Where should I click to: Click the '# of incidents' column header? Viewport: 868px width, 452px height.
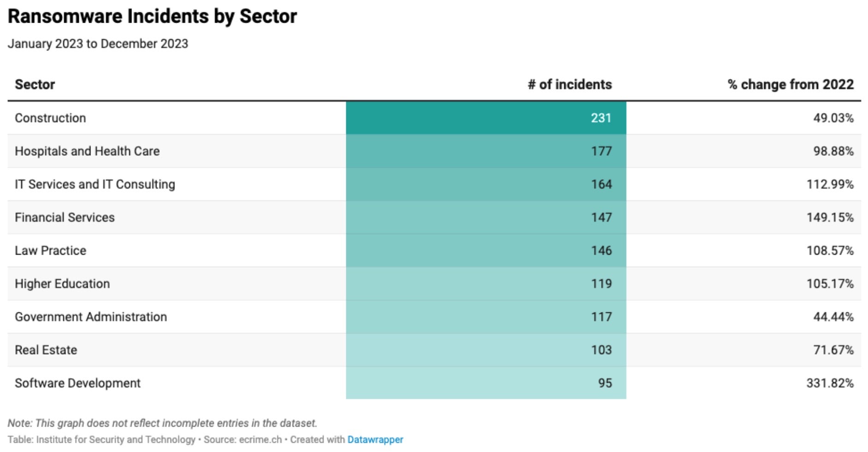click(x=570, y=85)
